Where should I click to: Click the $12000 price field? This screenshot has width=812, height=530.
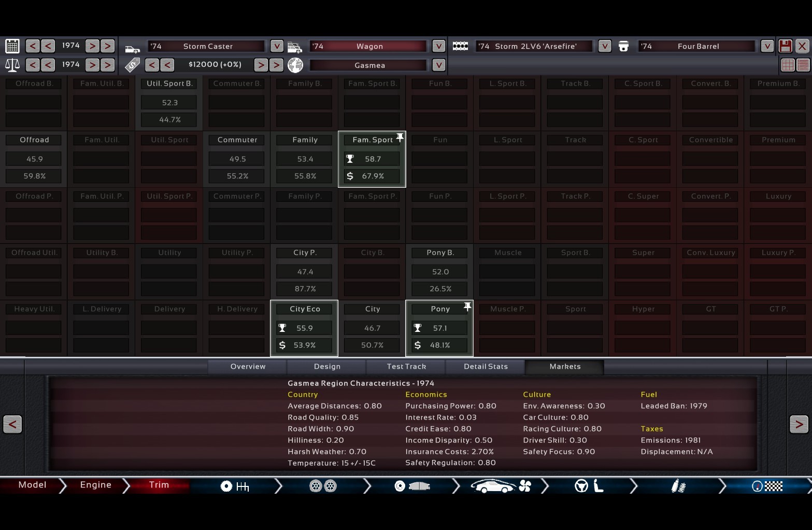215,65
